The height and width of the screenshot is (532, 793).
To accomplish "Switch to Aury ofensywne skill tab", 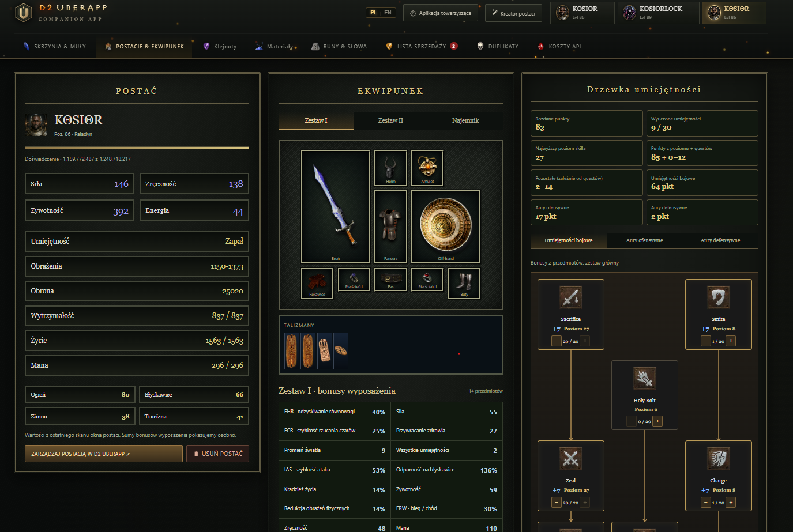I will click(644, 240).
